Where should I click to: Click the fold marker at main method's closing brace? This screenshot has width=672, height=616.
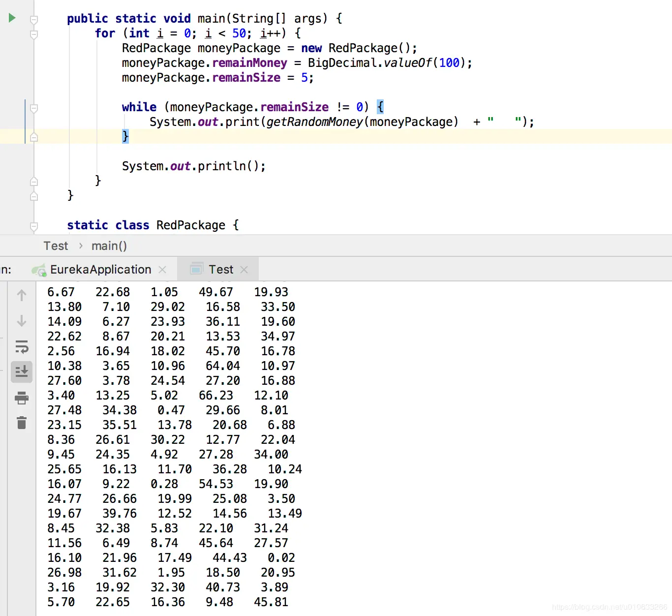[x=34, y=196]
